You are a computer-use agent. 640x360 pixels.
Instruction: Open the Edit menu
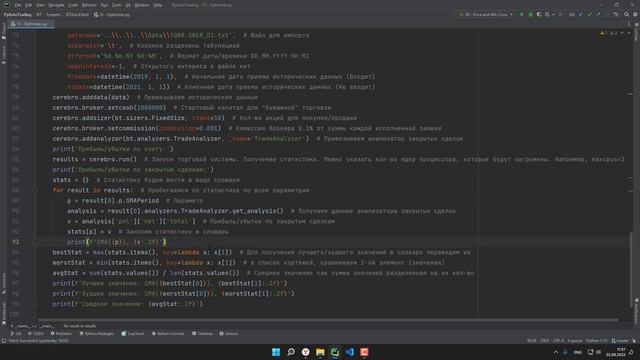28,5
